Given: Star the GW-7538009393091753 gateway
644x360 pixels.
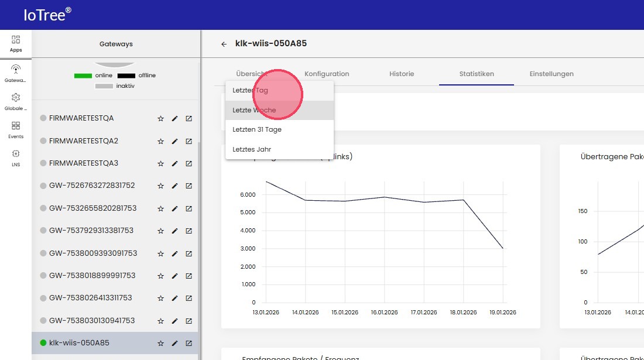Looking at the screenshot, I should pos(160,253).
